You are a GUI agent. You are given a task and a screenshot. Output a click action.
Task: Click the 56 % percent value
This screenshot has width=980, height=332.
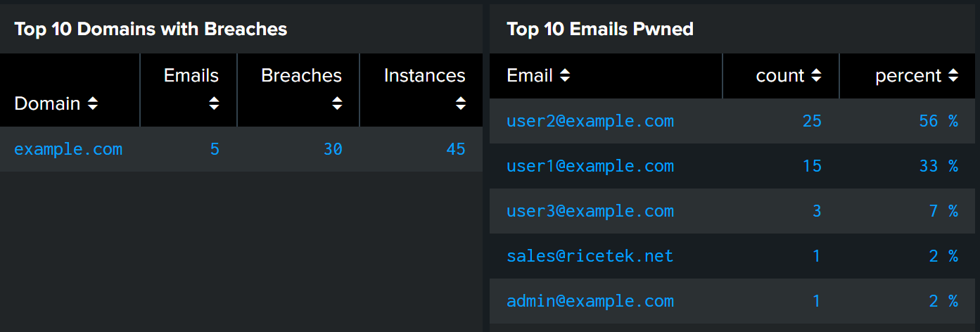[x=938, y=121]
